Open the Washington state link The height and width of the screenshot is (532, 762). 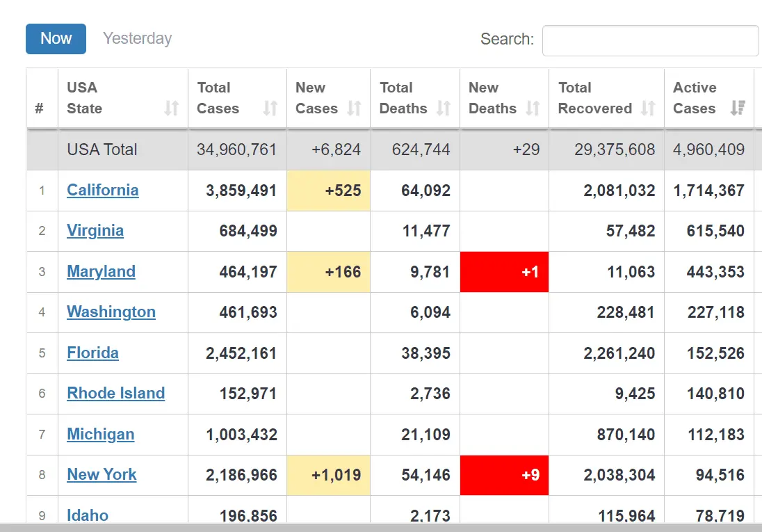coord(111,312)
